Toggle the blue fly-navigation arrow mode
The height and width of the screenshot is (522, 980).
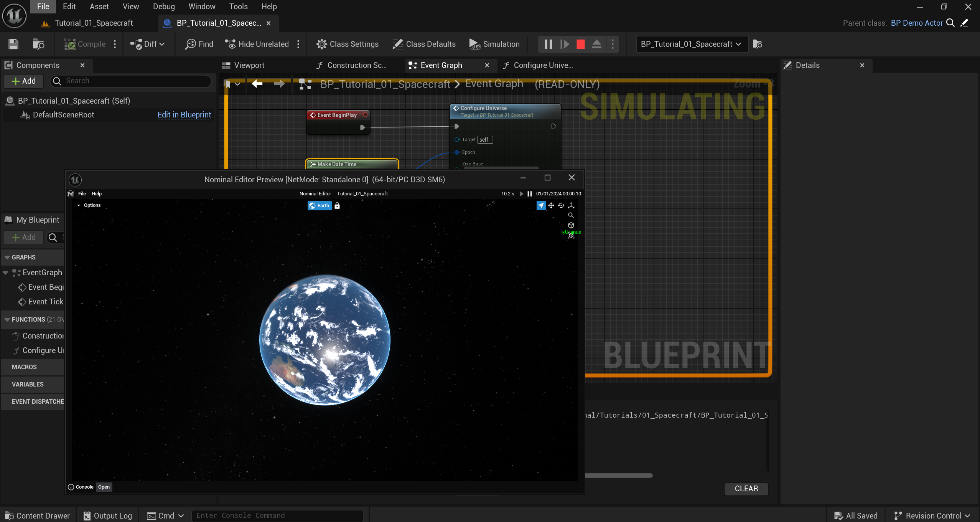tap(541, 205)
